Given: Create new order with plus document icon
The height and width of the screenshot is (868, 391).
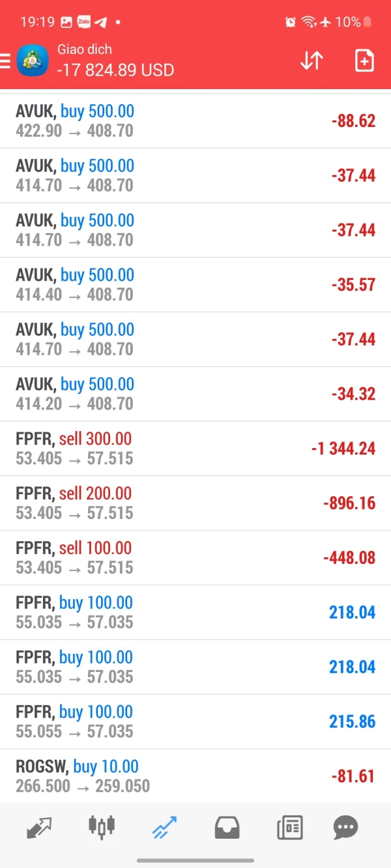Looking at the screenshot, I should tap(364, 61).
